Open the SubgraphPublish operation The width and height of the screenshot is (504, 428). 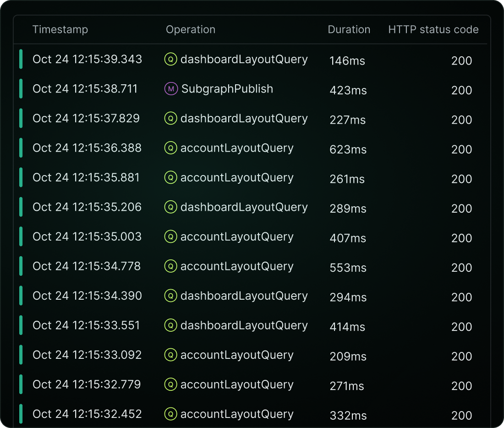pyautogui.click(x=227, y=89)
